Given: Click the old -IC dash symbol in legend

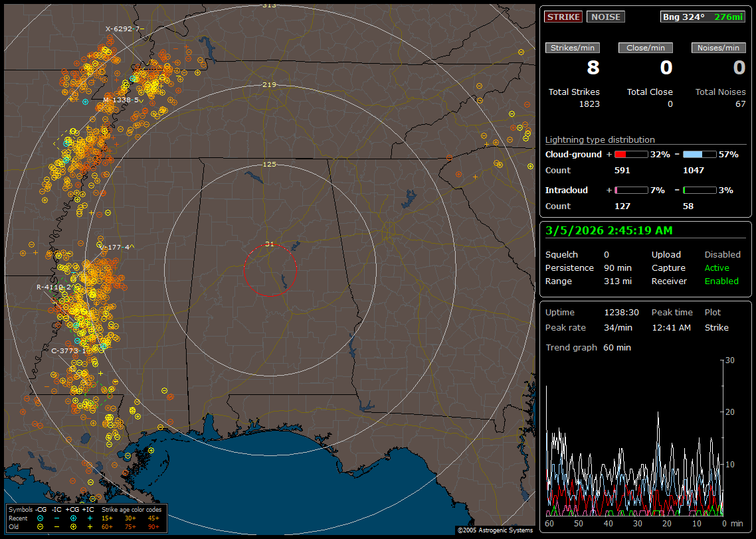Looking at the screenshot, I should click(x=57, y=526).
